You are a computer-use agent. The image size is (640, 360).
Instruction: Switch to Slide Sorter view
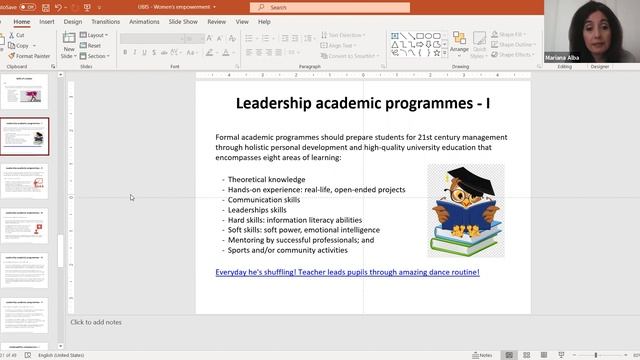point(527,355)
